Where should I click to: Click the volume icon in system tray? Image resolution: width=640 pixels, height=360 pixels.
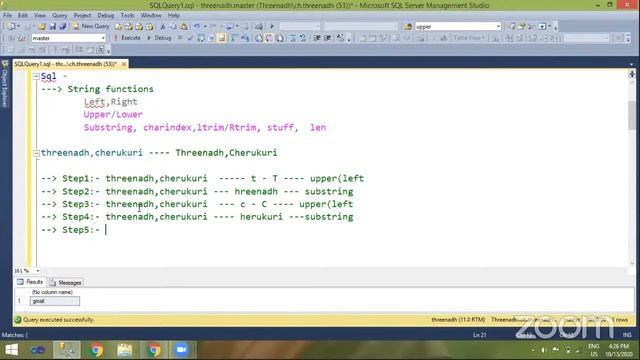tap(543, 350)
